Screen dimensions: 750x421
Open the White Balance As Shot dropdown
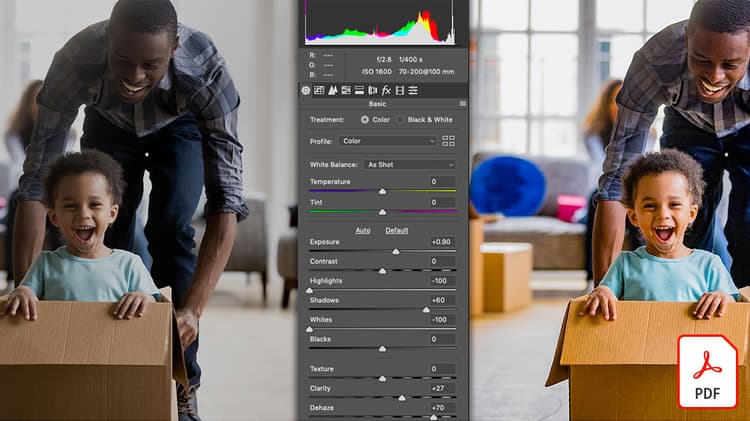point(409,165)
